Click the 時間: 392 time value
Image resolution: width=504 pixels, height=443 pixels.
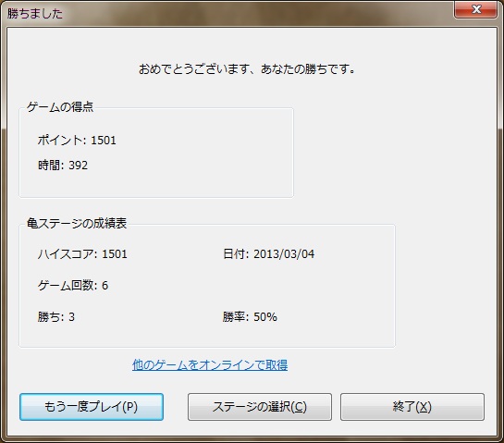63,166
